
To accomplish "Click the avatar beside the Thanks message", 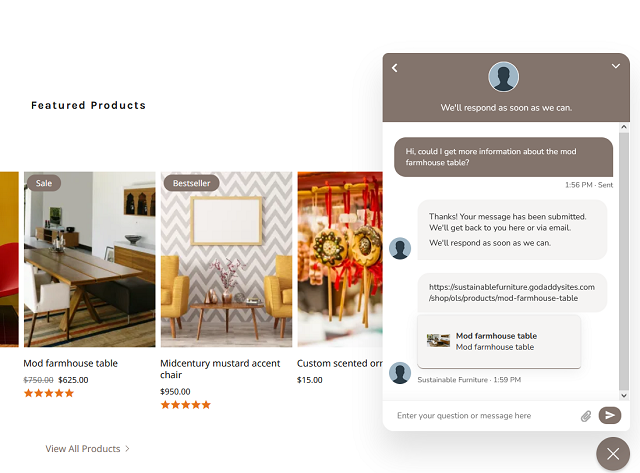I will (x=400, y=248).
